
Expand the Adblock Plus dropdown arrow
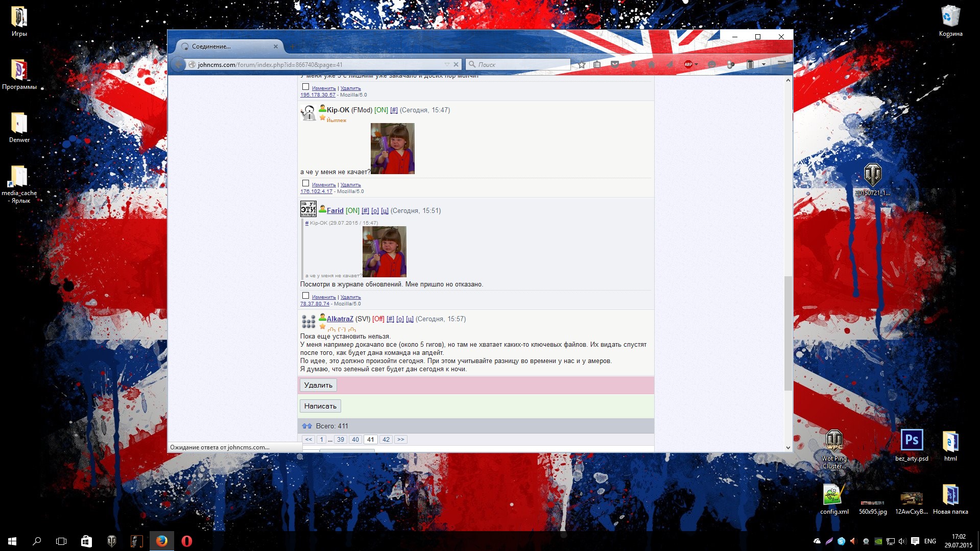click(x=697, y=65)
